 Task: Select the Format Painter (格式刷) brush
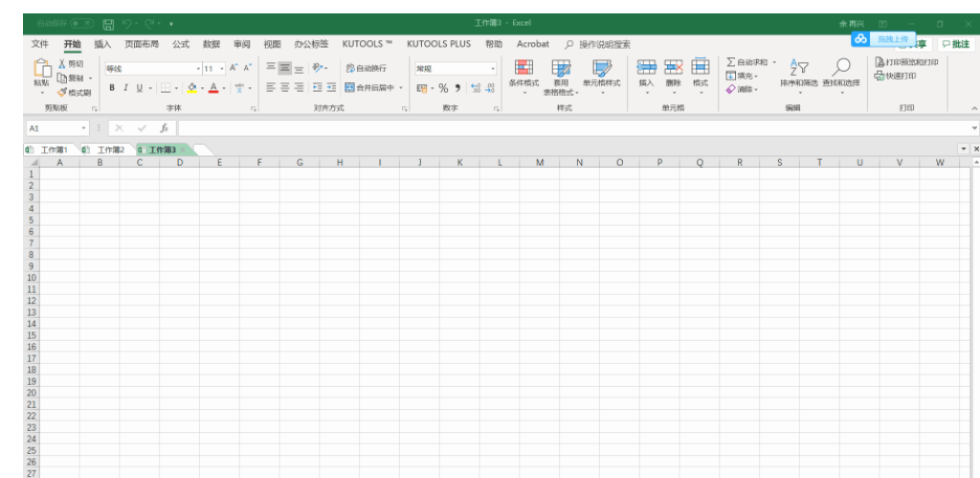[62, 92]
